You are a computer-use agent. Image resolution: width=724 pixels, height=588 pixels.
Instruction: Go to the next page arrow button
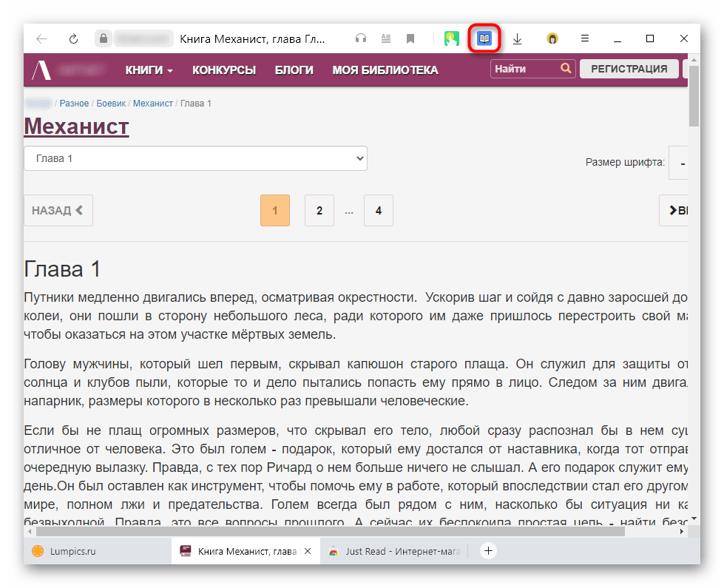click(x=674, y=211)
